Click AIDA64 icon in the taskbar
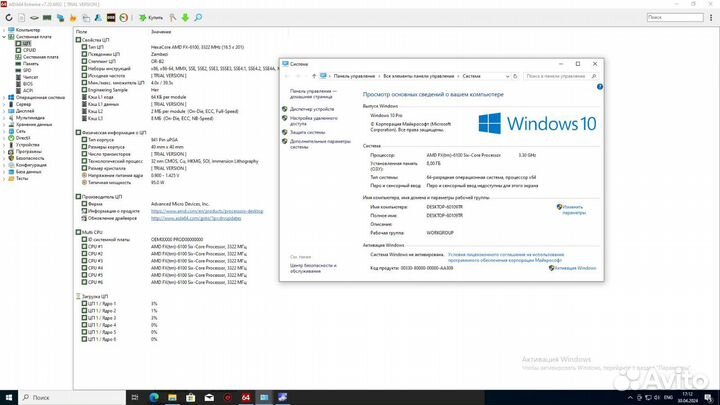 click(x=246, y=397)
